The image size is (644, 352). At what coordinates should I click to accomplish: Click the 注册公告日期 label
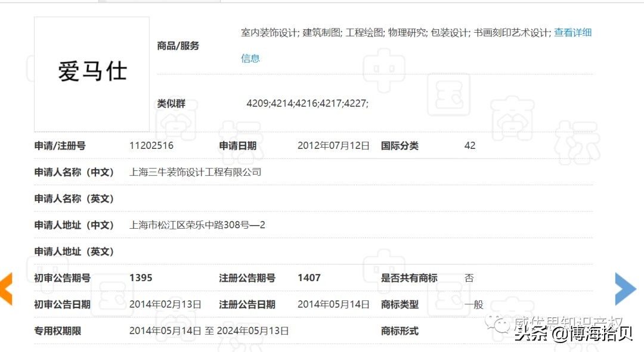[247, 304]
